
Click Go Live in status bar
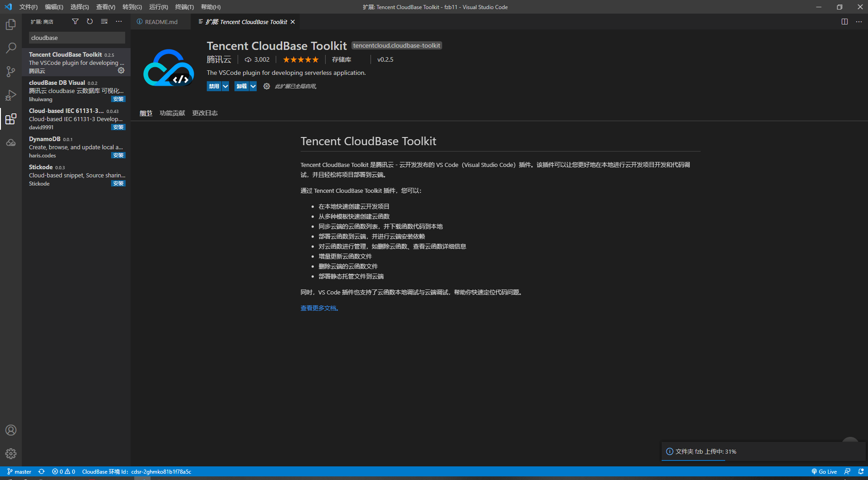coord(824,472)
